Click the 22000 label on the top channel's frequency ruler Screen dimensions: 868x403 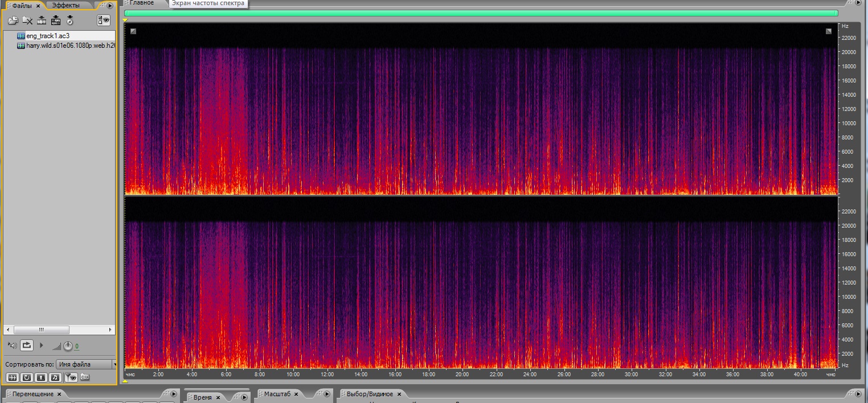[849, 38]
